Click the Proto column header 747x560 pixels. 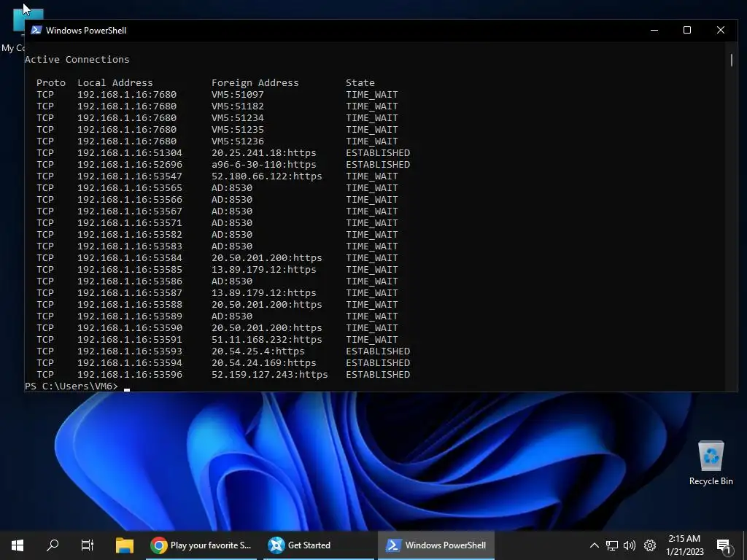(x=51, y=83)
